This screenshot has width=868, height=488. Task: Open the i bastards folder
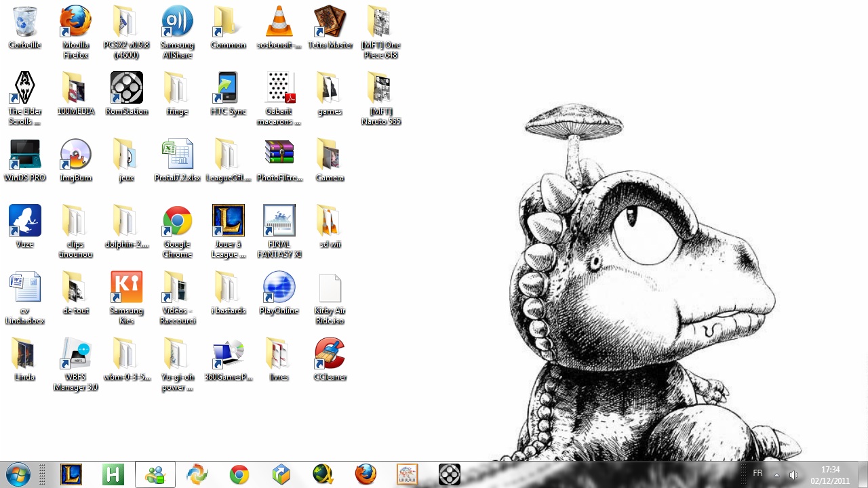(229, 293)
